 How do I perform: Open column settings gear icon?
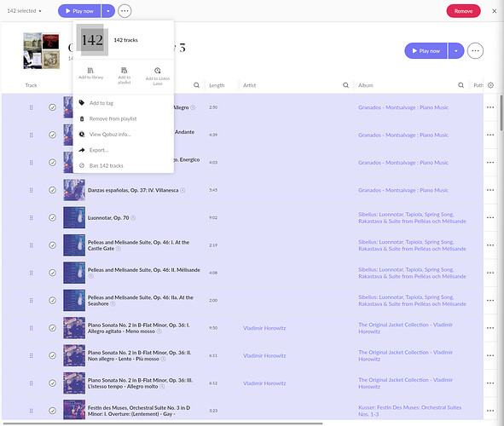pyautogui.click(x=490, y=85)
